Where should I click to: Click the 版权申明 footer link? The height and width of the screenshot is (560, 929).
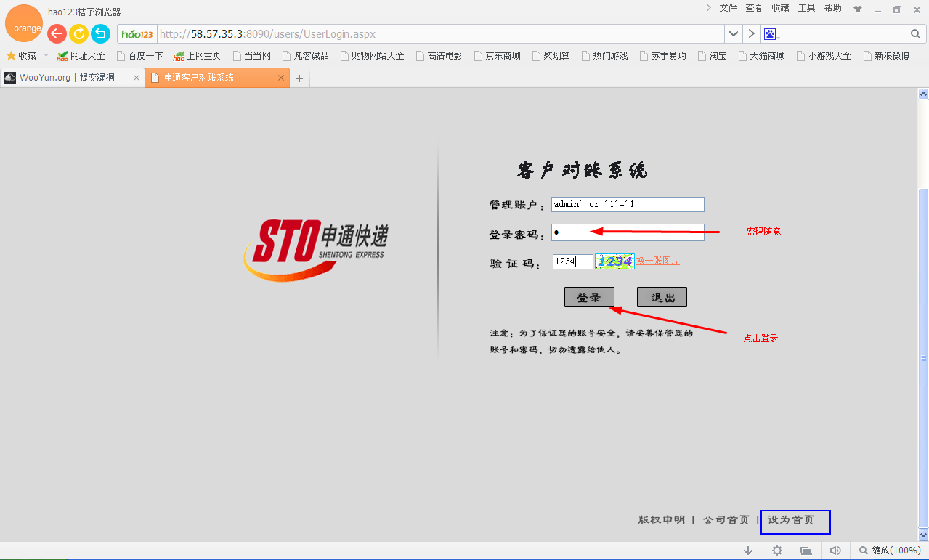coord(661,520)
